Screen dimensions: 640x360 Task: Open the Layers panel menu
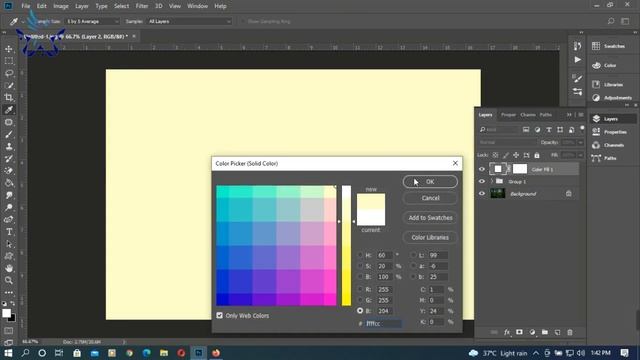point(581,115)
